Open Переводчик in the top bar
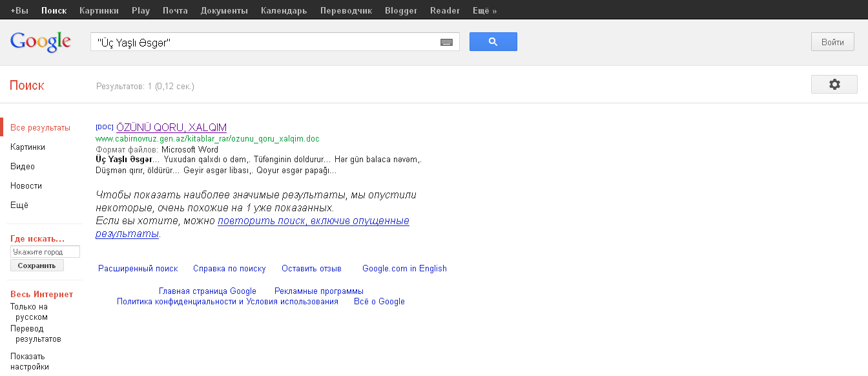868x376 pixels. click(x=346, y=11)
